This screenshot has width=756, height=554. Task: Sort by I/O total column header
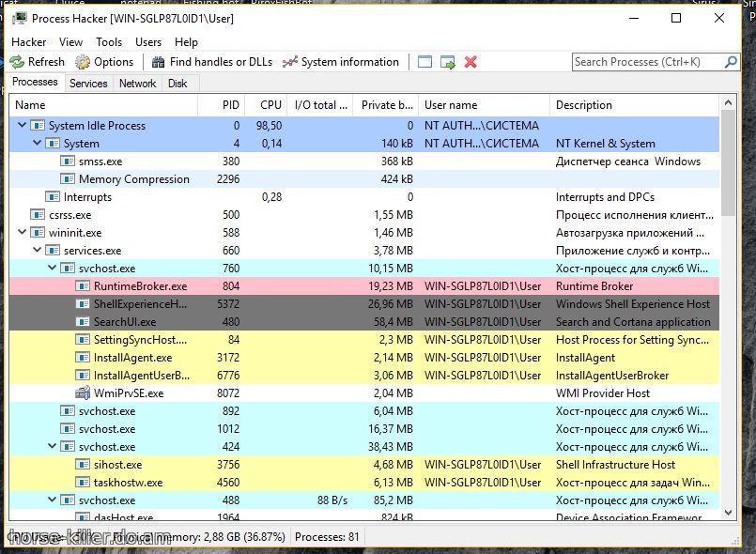coord(320,105)
